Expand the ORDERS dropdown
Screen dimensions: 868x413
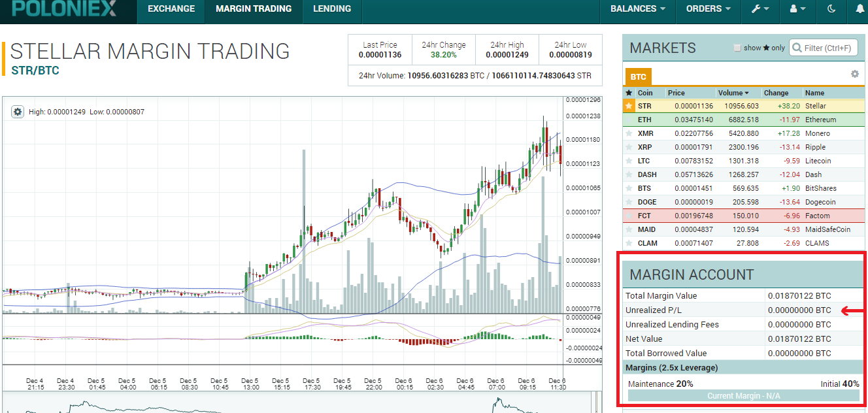(x=709, y=9)
